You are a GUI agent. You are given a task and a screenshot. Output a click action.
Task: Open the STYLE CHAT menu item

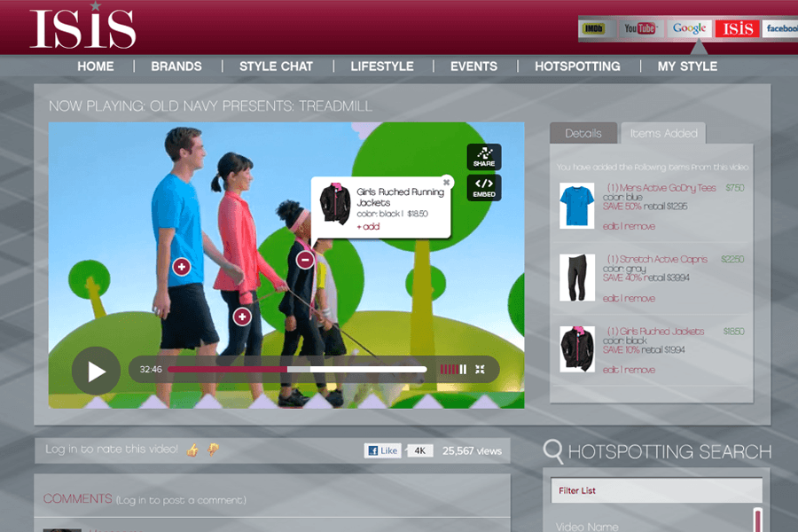click(x=276, y=66)
